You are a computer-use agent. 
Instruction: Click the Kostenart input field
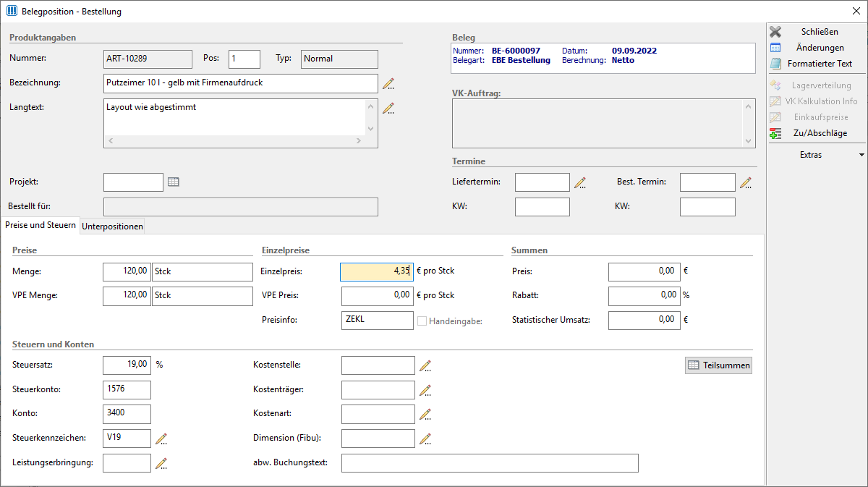tap(378, 414)
